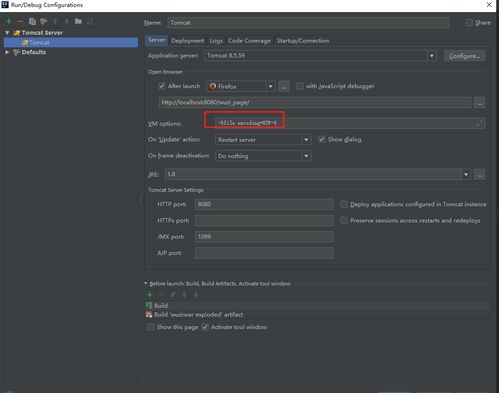Click the VM options input field
499x393 pixels.
coord(350,123)
